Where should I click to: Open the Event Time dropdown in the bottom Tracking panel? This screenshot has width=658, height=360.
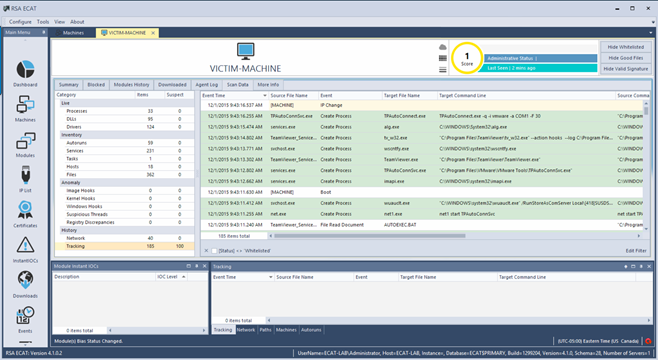pos(271,277)
